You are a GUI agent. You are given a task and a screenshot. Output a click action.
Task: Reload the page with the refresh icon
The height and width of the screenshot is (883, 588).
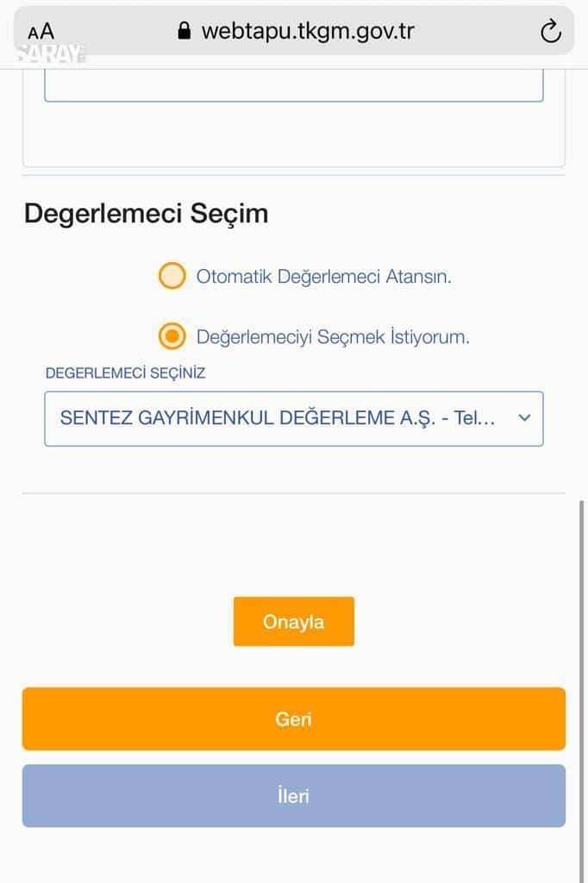pyautogui.click(x=550, y=32)
